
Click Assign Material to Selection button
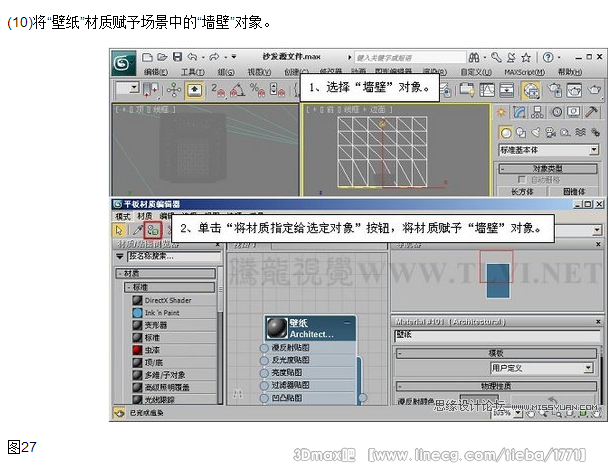(x=153, y=230)
